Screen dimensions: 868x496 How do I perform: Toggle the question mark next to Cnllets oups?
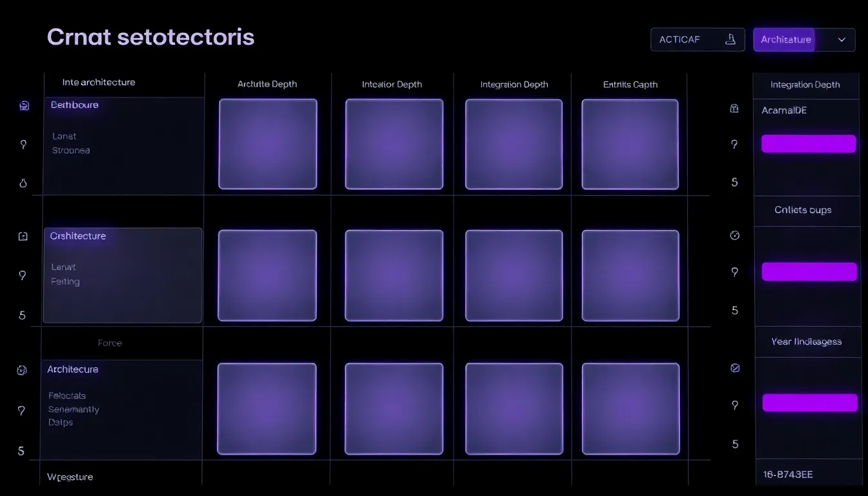(734, 272)
